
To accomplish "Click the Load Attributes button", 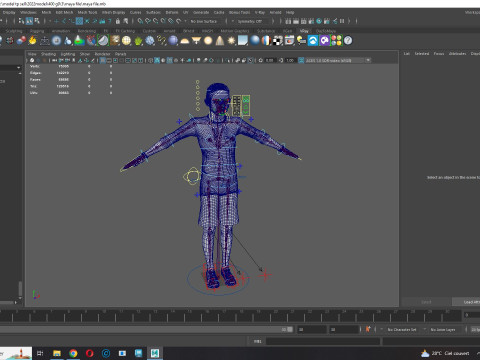I will coord(466,302).
